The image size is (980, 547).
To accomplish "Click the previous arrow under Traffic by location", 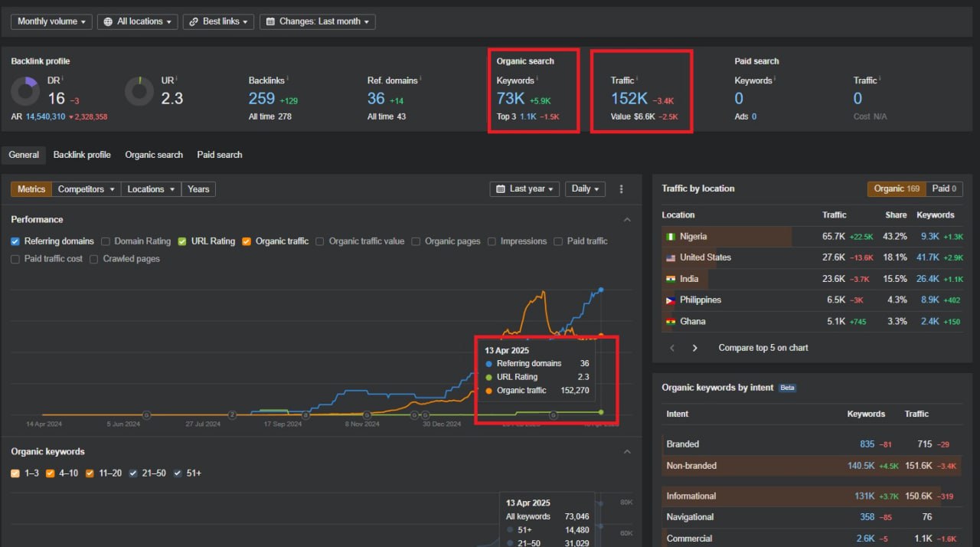I will pos(672,348).
